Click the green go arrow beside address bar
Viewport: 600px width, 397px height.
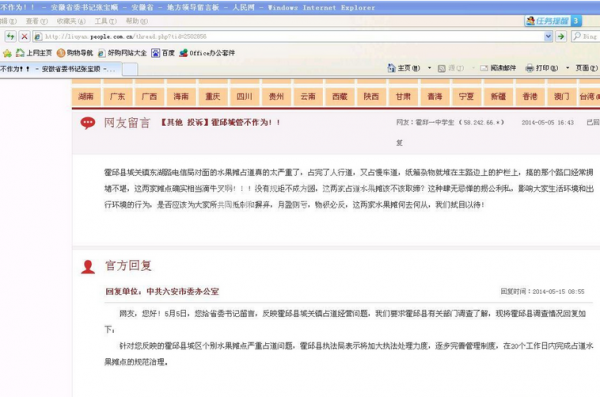click(561, 36)
